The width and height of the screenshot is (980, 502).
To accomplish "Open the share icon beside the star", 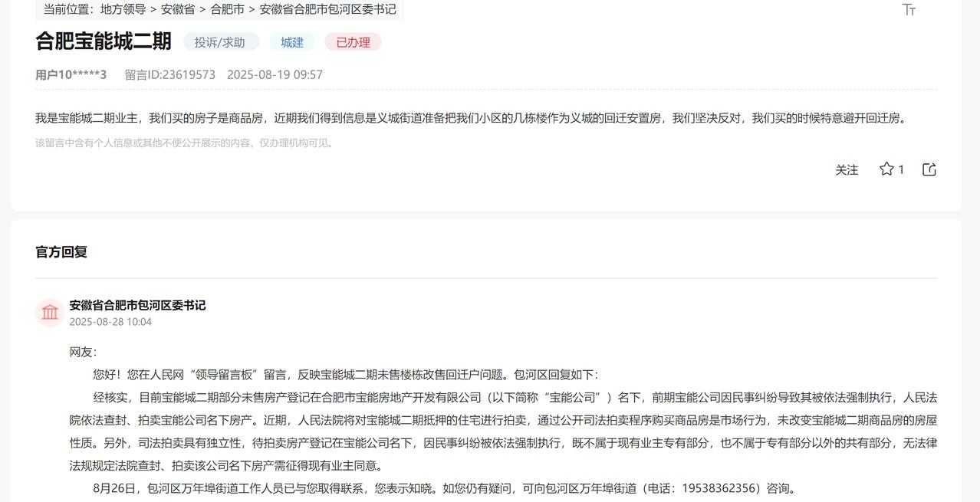I will (x=929, y=169).
